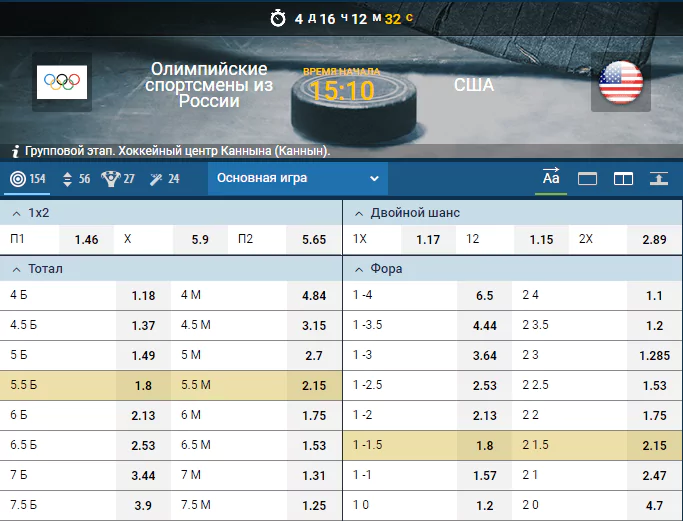Pick highlighted total 5.5 Б odds 1.8
This screenshot has height=521, width=683.
coord(143,386)
